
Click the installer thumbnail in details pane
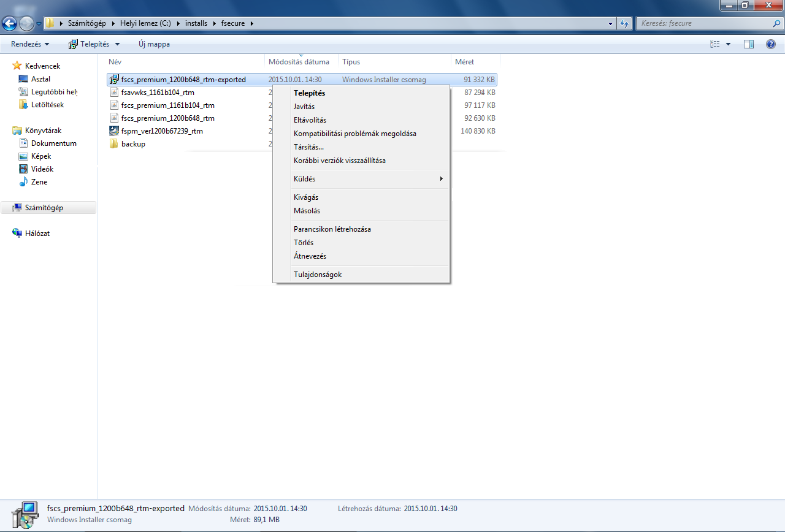[x=24, y=514]
